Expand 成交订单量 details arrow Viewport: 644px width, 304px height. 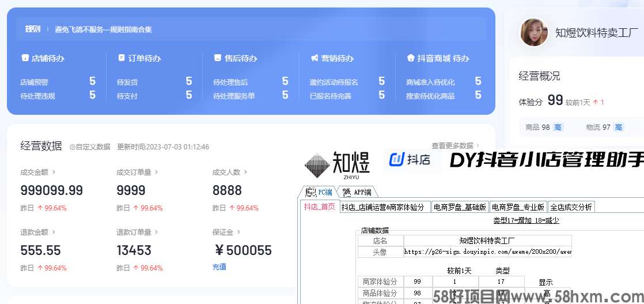tap(156, 172)
